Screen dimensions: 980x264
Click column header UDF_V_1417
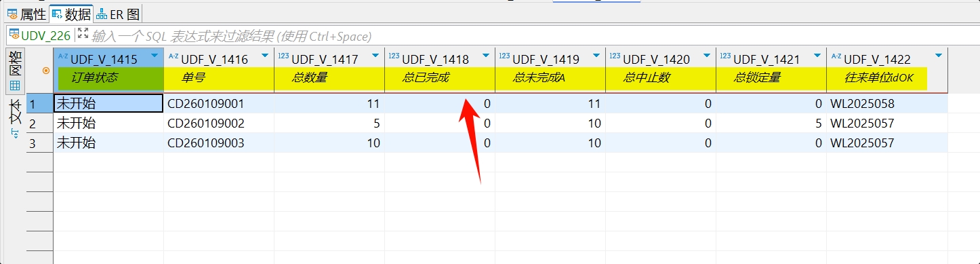(325, 60)
